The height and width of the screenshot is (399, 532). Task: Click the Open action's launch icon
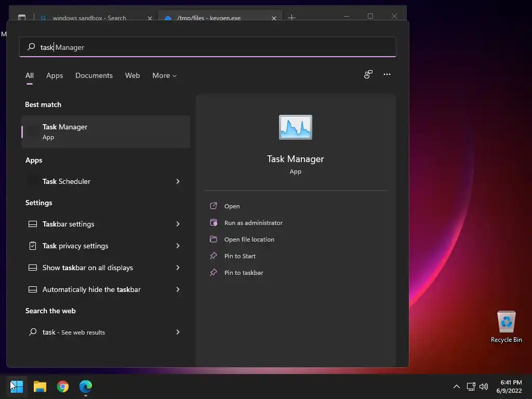tap(214, 206)
